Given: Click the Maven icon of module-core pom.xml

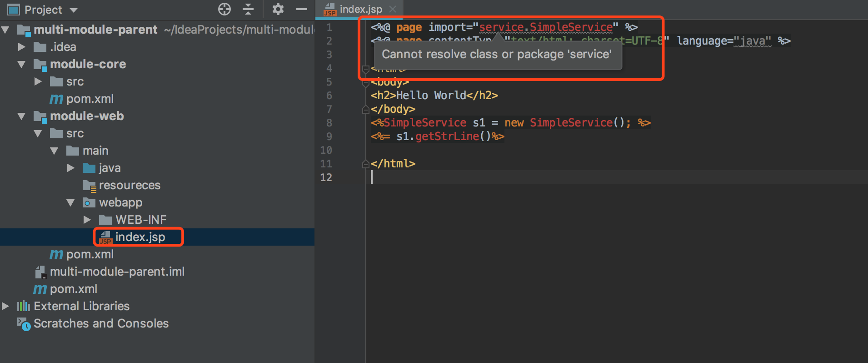Looking at the screenshot, I should (56, 99).
